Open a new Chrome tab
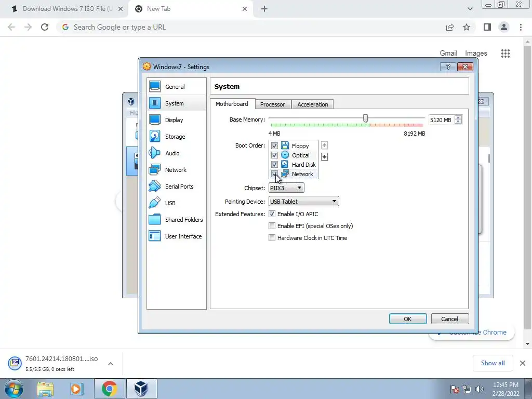This screenshot has height=399, width=532. click(264, 9)
